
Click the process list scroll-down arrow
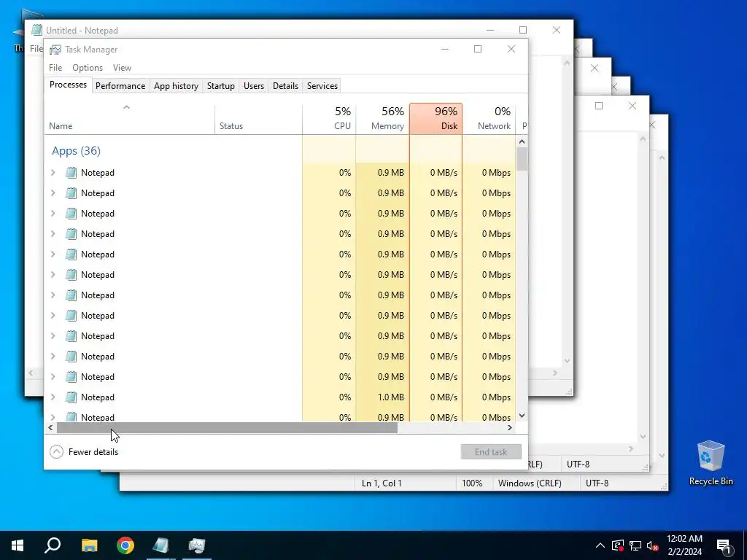(x=522, y=415)
